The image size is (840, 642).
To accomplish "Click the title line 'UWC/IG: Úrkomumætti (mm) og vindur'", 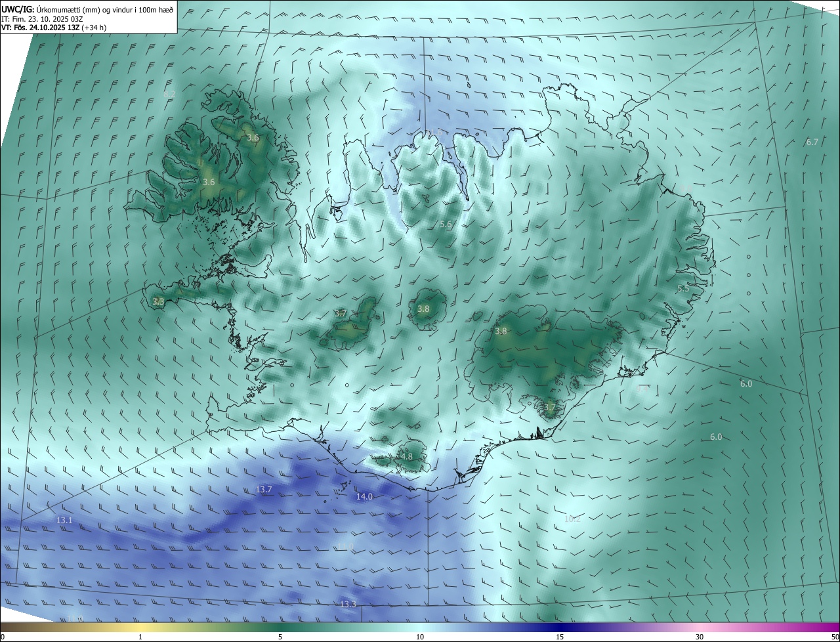I will (88, 9).
